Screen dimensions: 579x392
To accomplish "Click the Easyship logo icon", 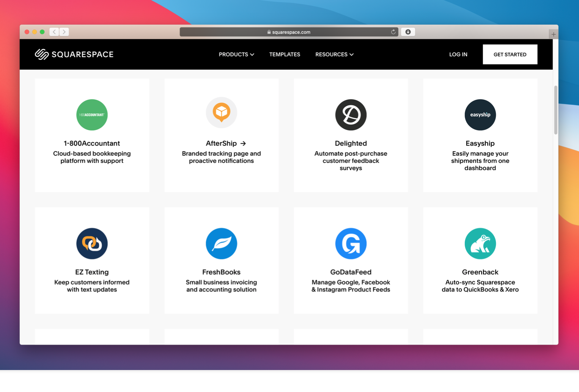I will pyautogui.click(x=480, y=115).
